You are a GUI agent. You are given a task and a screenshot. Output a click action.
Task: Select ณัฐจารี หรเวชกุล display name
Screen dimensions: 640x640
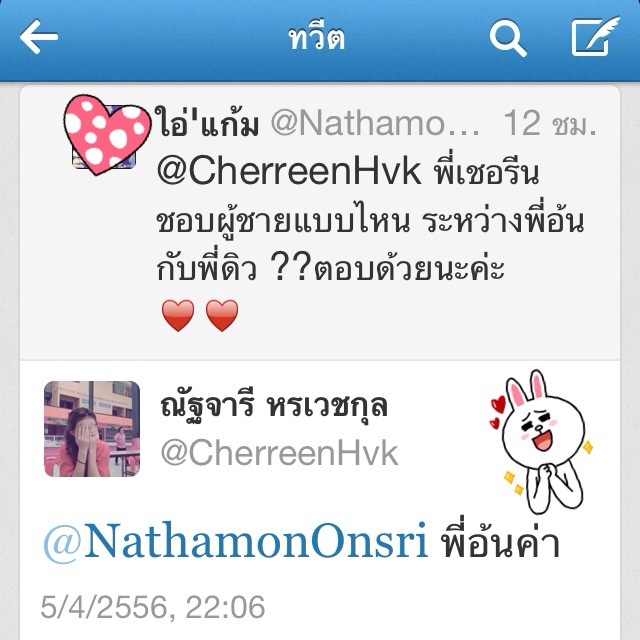[274, 406]
